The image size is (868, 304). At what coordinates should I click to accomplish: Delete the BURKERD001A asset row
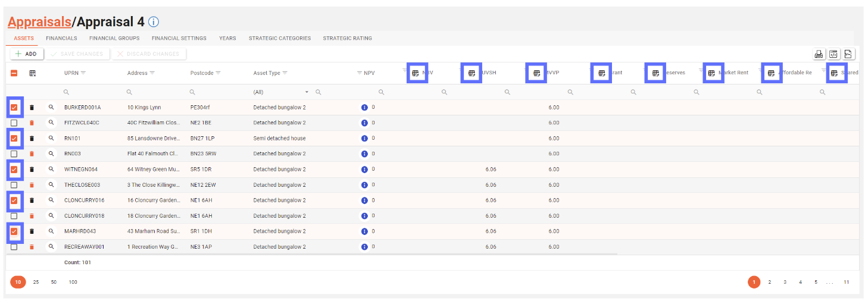(x=32, y=108)
